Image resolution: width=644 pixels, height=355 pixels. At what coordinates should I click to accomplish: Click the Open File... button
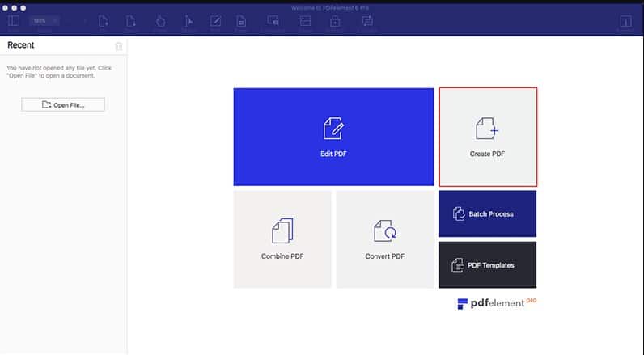[63, 104]
